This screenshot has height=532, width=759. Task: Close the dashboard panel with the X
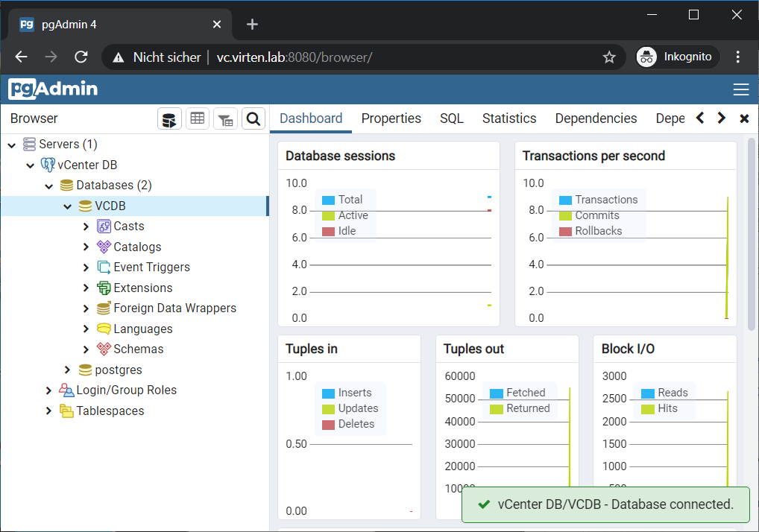click(745, 118)
